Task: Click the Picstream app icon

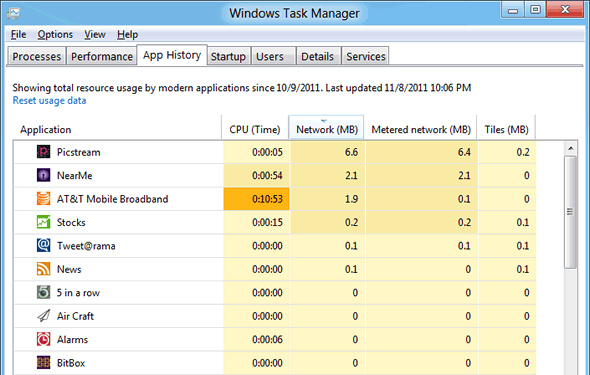Action: [43, 152]
